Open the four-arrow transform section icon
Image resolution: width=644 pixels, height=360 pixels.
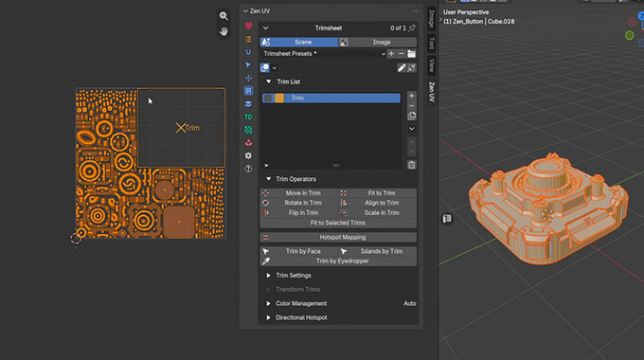click(x=248, y=78)
